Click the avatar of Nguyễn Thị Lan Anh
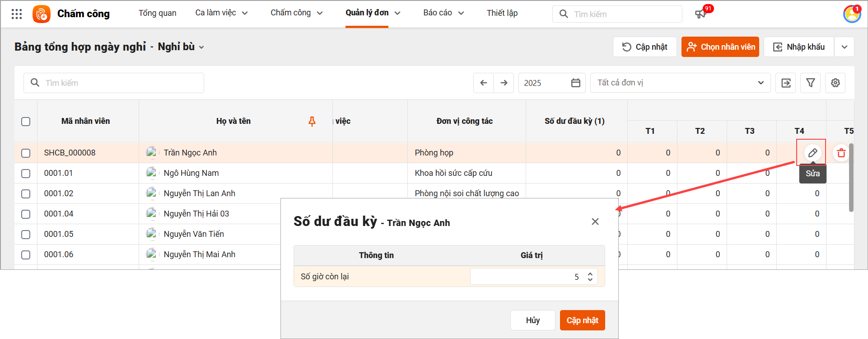 [151, 193]
